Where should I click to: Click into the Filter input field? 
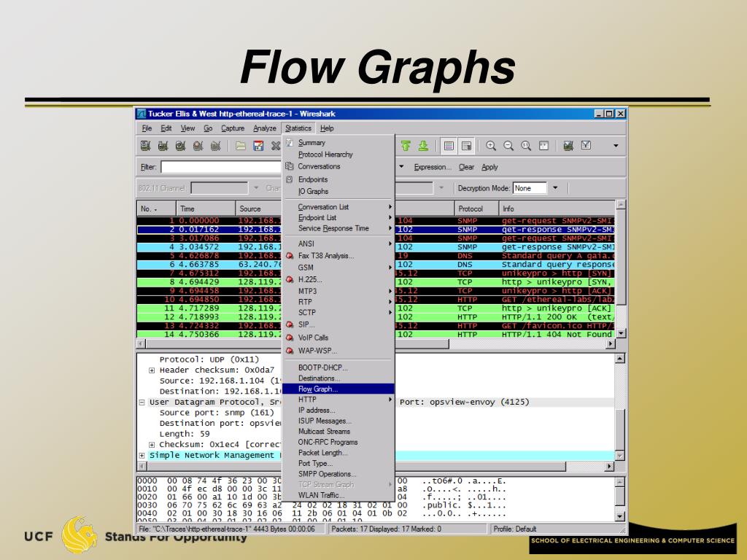(x=221, y=167)
